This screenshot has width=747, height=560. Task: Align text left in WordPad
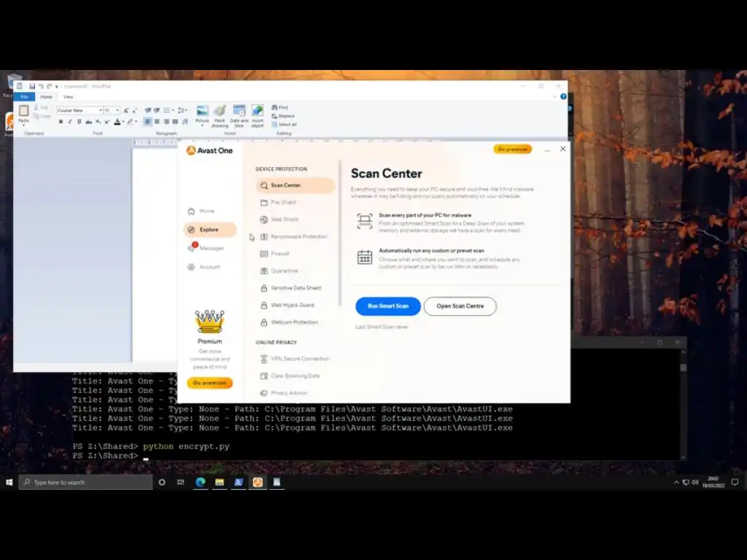tap(147, 122)
